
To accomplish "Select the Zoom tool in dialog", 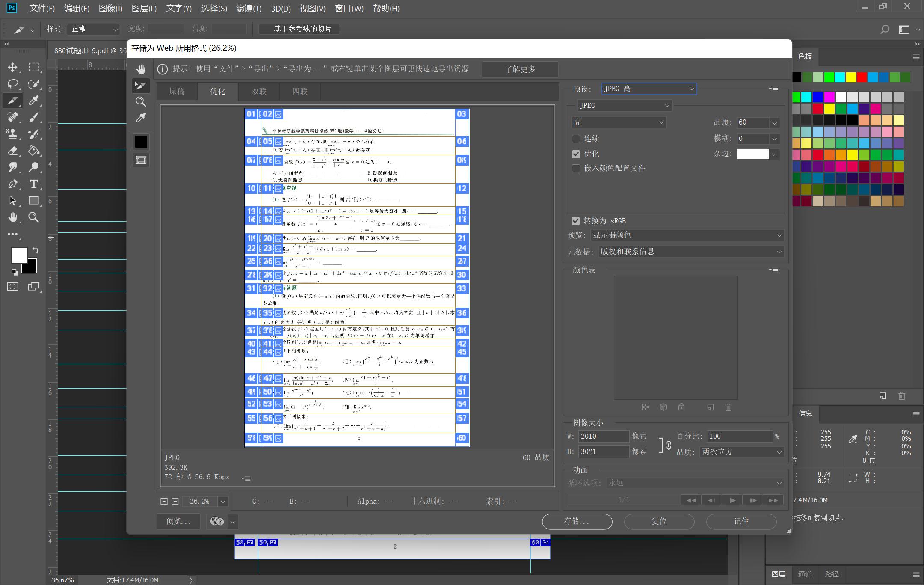I will (x=141, y=101).
